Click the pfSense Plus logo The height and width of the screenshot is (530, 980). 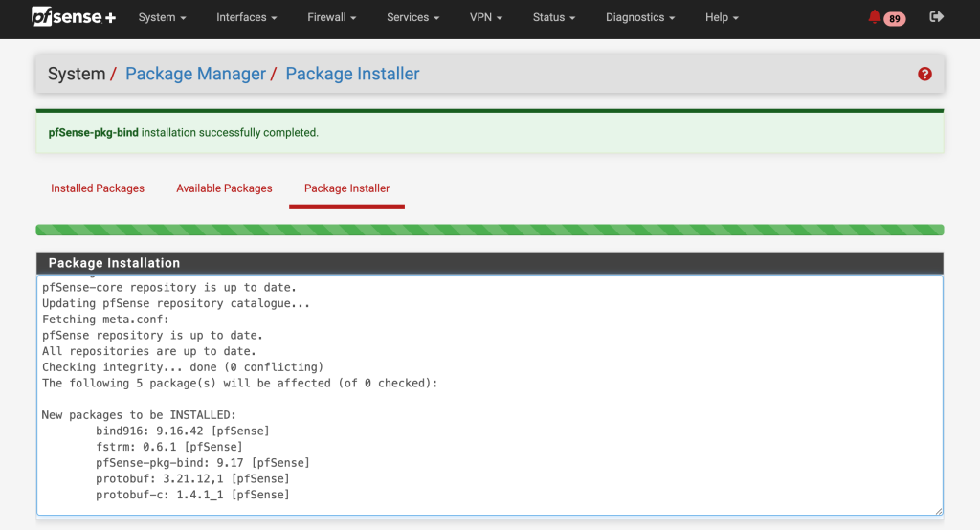click(74, 17)
